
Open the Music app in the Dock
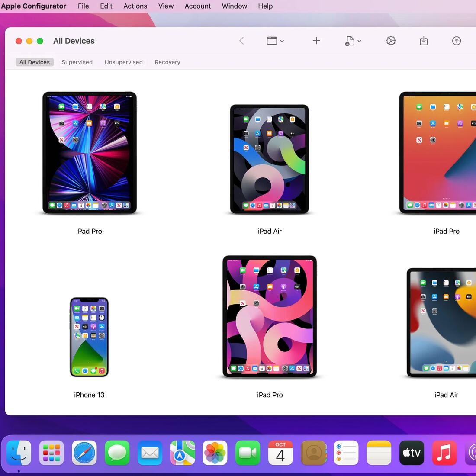click(444, 453)
